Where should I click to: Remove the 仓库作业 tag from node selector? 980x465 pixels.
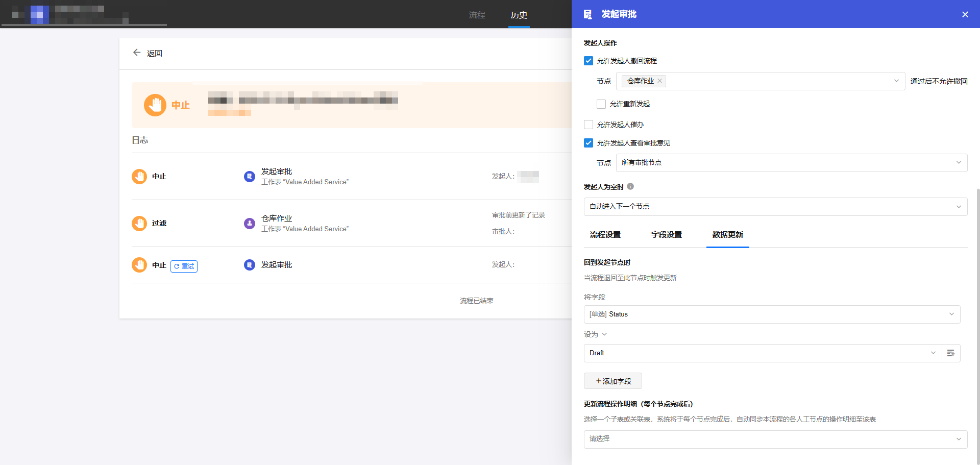pyautogui.click(x=659, y=81)
